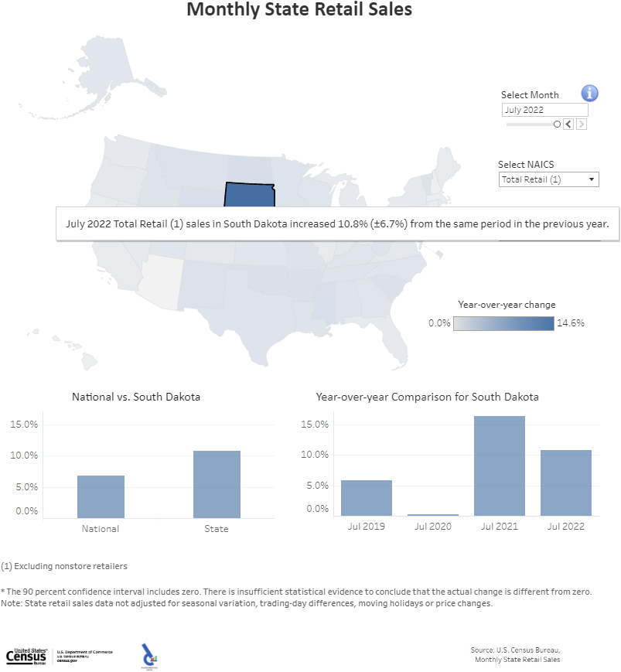Screen dimensions: 621x672
Task: Open the Select Month July 2022 field
Action: coord(544,110)
